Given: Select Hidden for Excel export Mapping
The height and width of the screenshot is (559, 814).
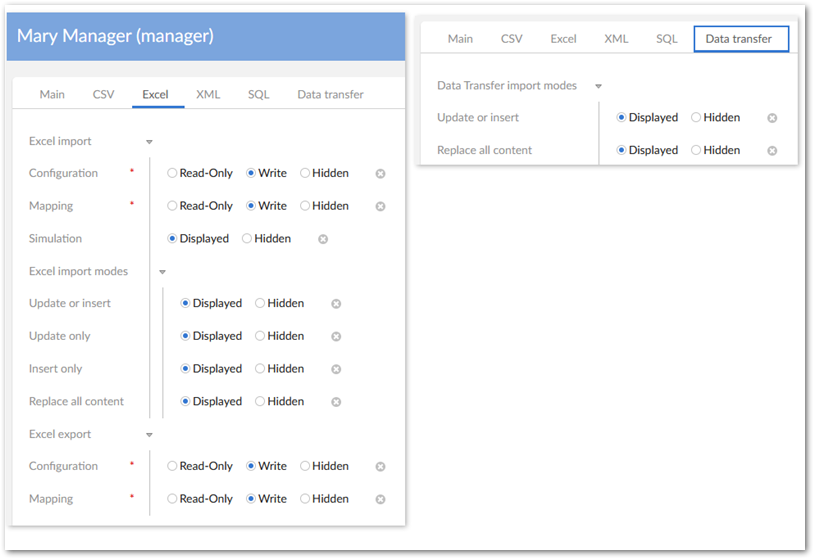Looking at the screenshot, I should click(305, 499).
